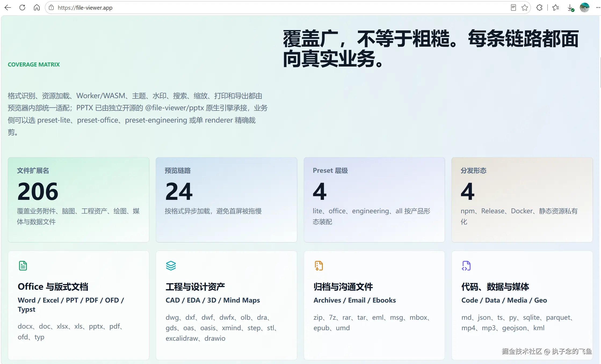Click CAD / EDA / 3D / Mind Maps
This screenshot has width=601, height=364.
pos(213,300)
